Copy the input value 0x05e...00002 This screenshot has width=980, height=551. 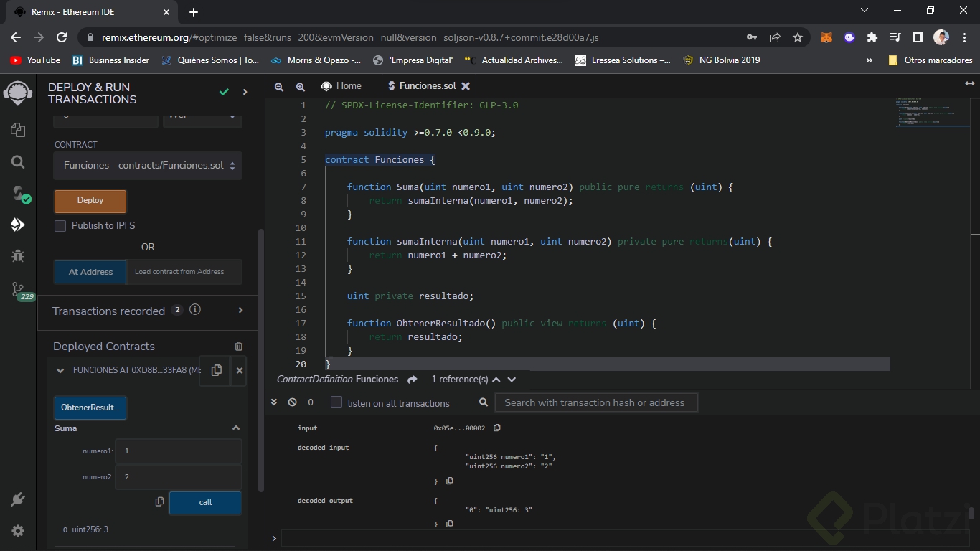(x=496, y=428)
